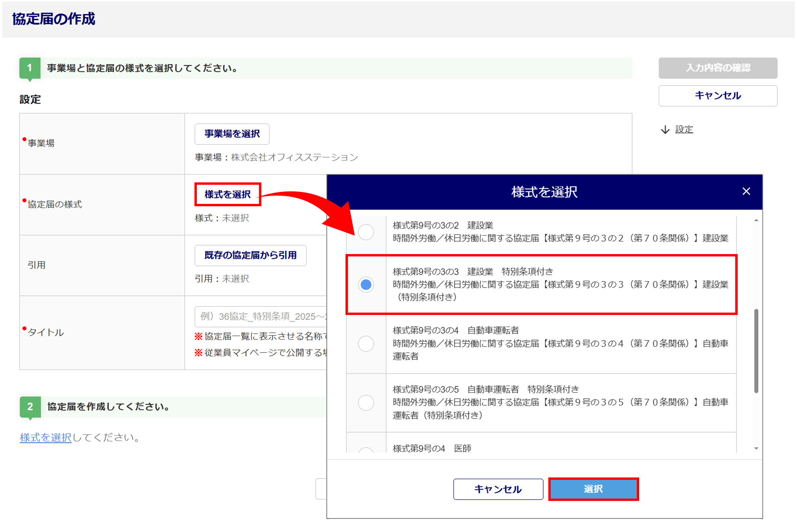Viewport: 797px width, 532px height.
Task: Select radio for 様式第9号の3の4 自動車運転者
Action: (366, 343)
